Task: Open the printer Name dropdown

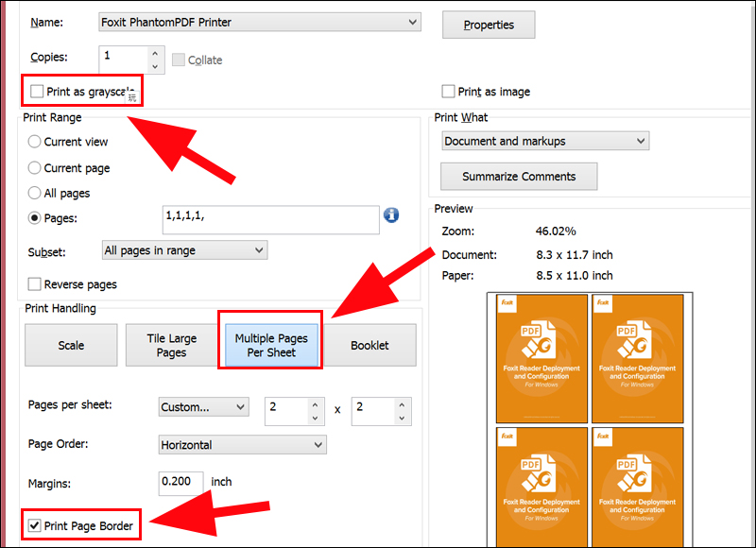Action: pos(259,22)
